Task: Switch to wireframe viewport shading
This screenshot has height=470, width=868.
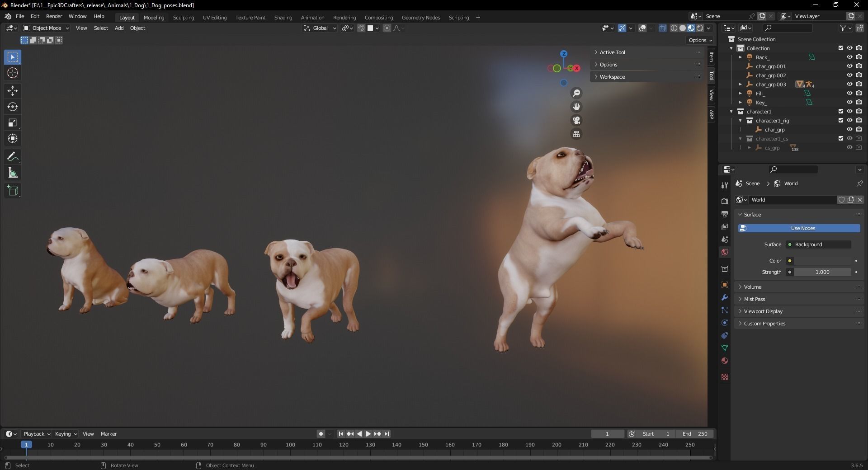Action: 674,28
